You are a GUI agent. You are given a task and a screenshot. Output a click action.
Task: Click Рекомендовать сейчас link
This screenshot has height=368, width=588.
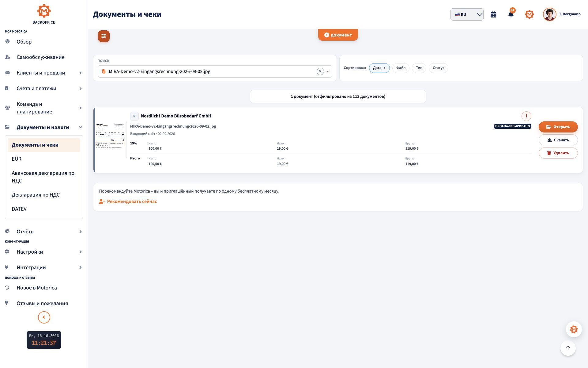coord(128,201)
